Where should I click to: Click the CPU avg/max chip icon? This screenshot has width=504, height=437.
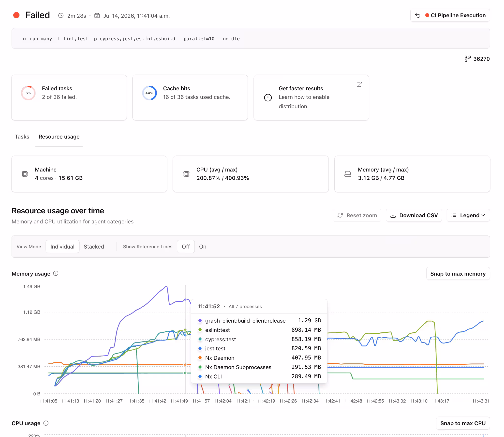pos(186,174)
